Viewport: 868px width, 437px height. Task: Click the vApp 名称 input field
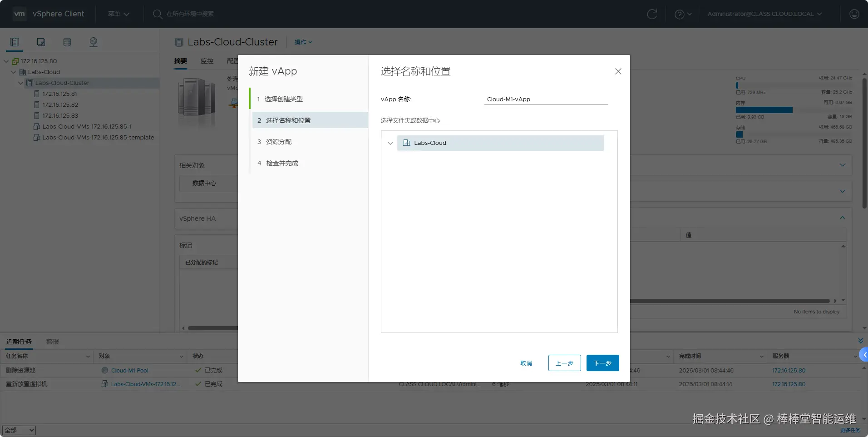(x=546, y=99)
